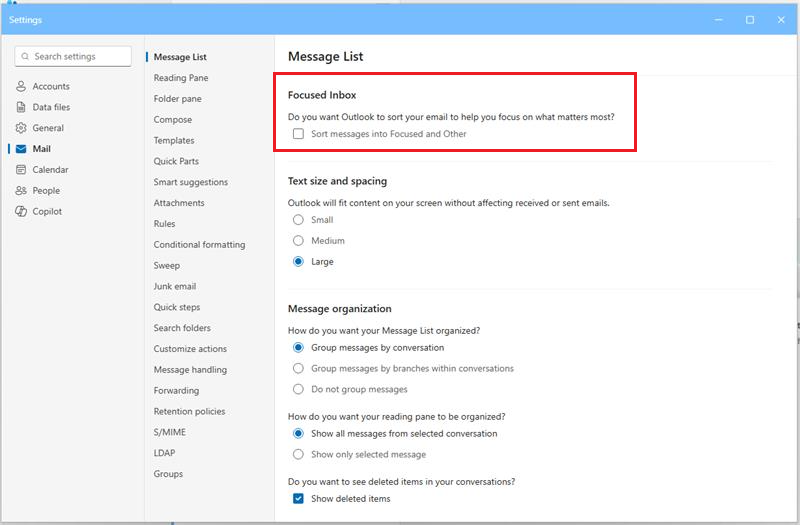Go to People settings category

[46, 191]
